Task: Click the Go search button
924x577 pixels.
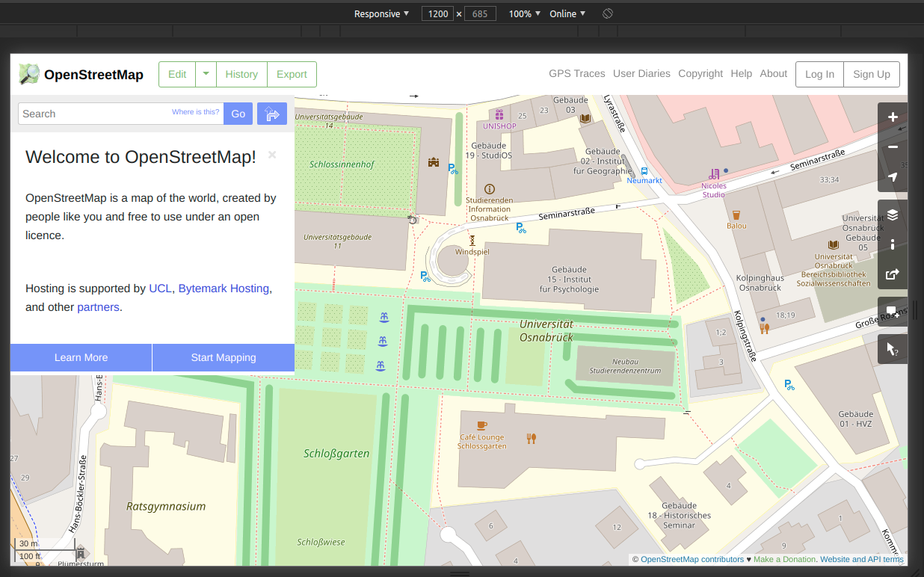Action: coord(238,114)
